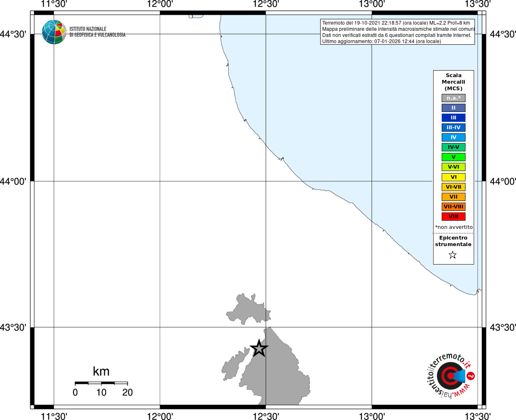Image resolution: width=516 pixels, height=420 pixels.
Task: Click the bottom axis label 13°00'
Action: point(372,416)
